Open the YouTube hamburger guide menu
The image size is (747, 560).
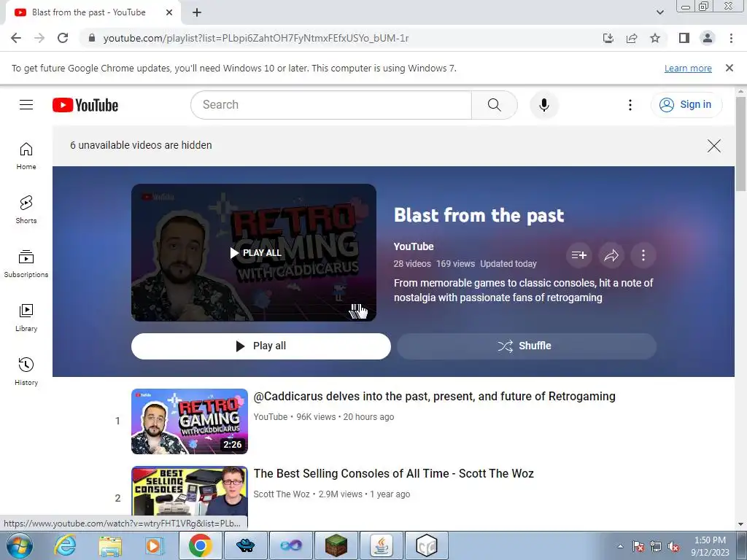click(x=26, y=105)
